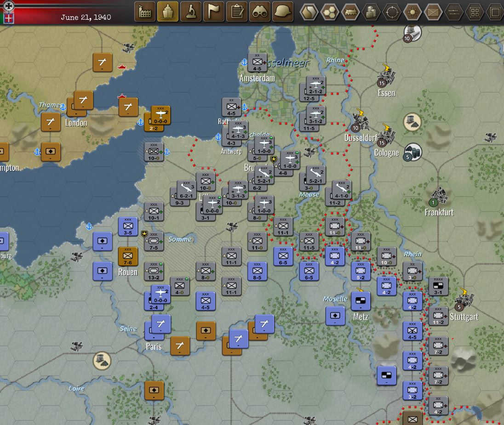Open the ship purchase menu button
The image size is (504, 425).
tap(168, 12)
